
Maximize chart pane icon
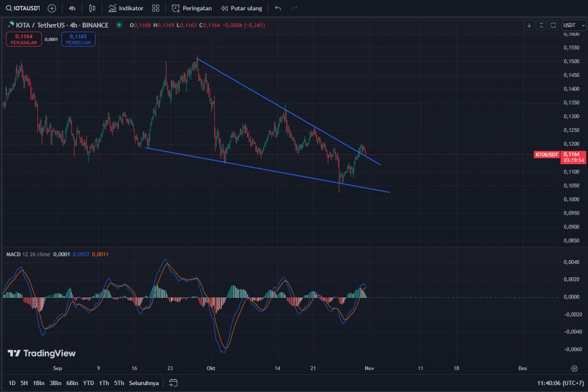553,25
